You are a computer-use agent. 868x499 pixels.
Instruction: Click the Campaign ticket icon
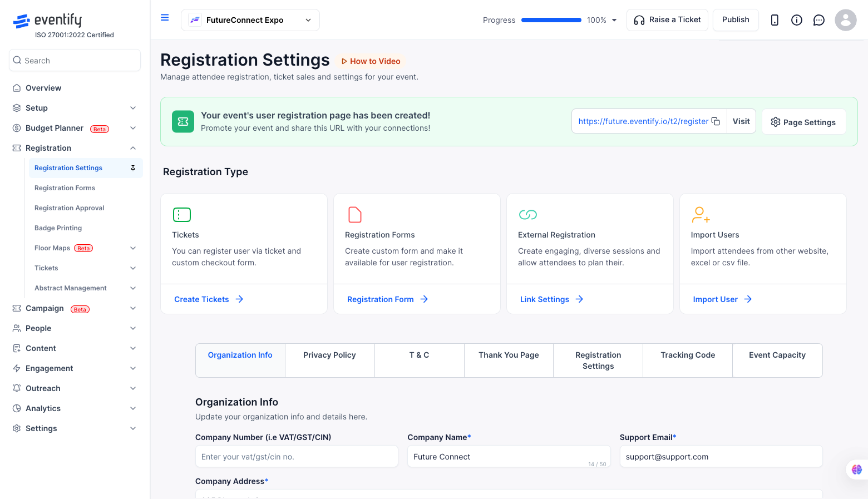coord(17,308)
